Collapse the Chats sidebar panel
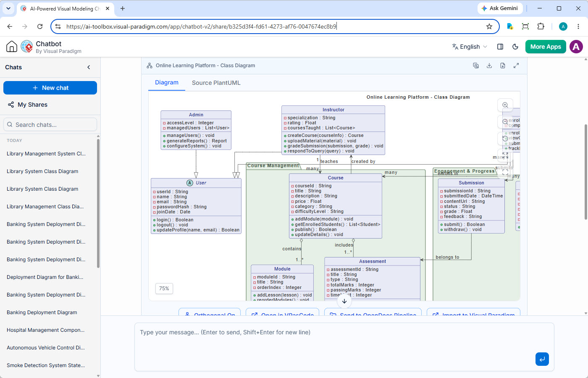Screen dimensions: 588x378 pyautogui.click(x=89, y=67)
